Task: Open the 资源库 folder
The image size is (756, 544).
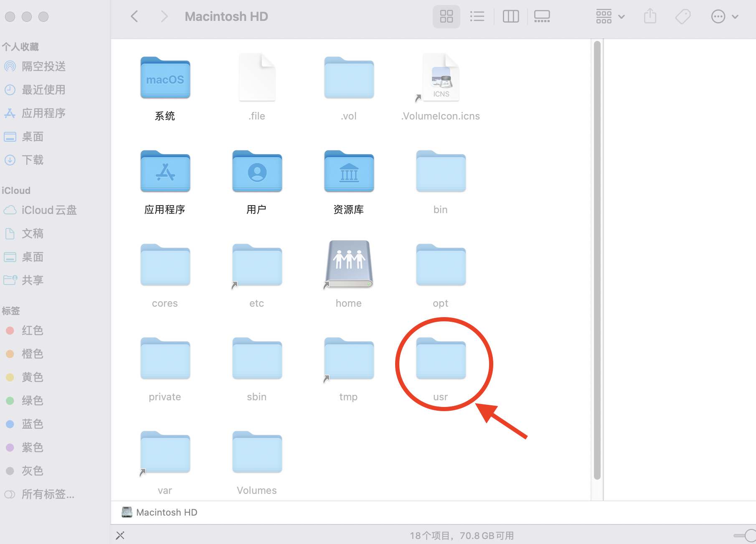Action: pyautogui.click(x=348, y=171)
